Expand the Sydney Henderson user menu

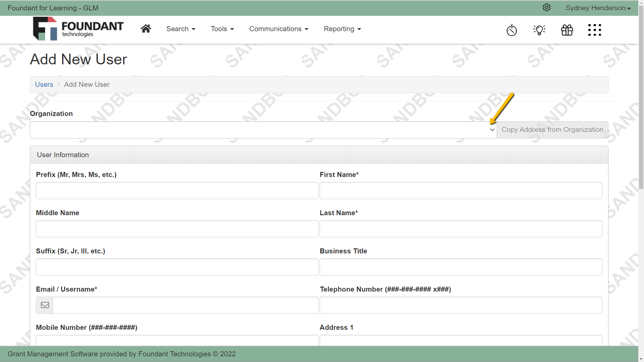click(x=598, y=8)
